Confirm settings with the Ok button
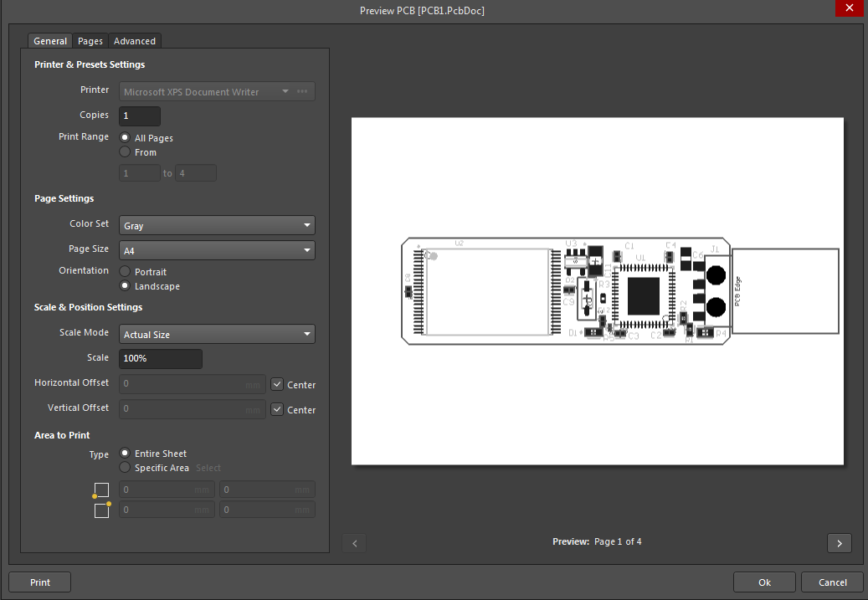Viewport: 868px width, 600px height. click(764, 582)
